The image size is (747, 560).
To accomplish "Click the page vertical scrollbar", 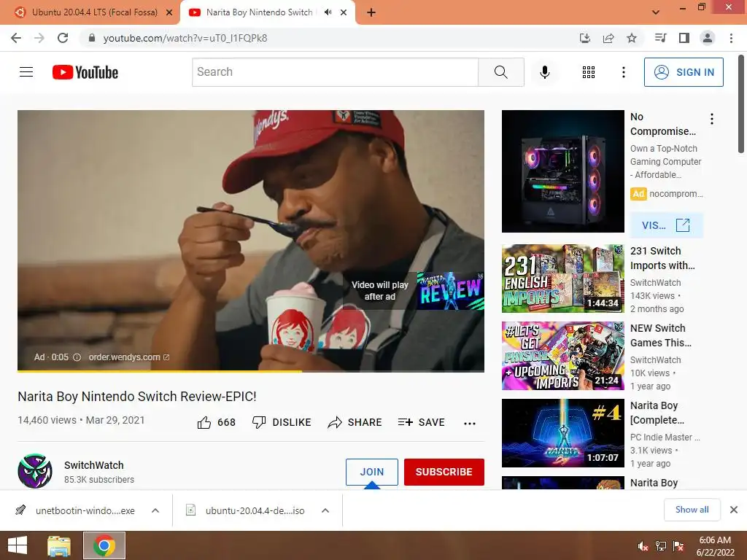I will (741, 105).
